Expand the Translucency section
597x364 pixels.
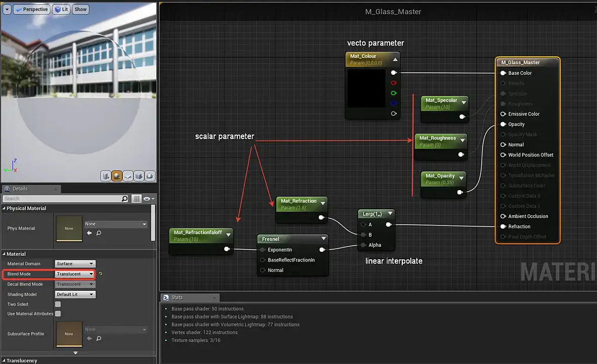point(4,360)
